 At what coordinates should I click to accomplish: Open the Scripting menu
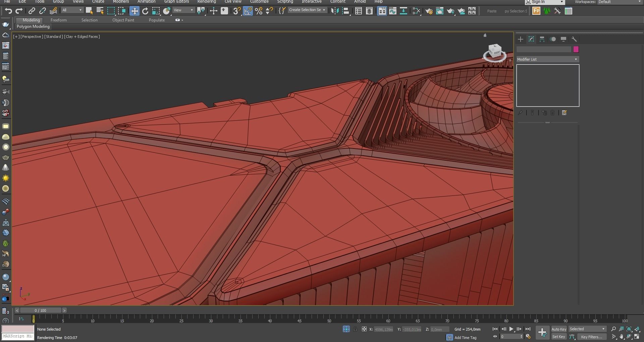click(285, 2)
